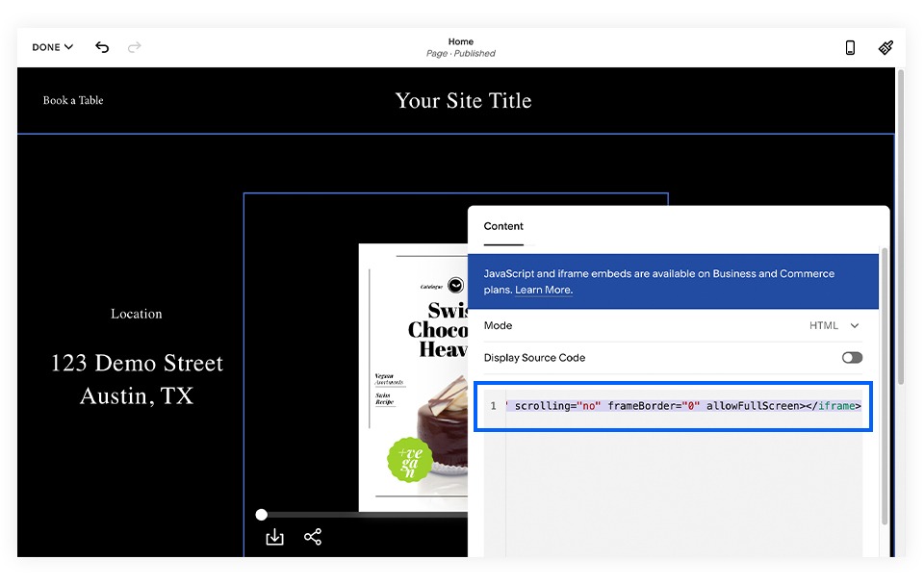Open the DONE dropdown menu
The height and width of the screenshot is (585, 924).
(50, 47)
